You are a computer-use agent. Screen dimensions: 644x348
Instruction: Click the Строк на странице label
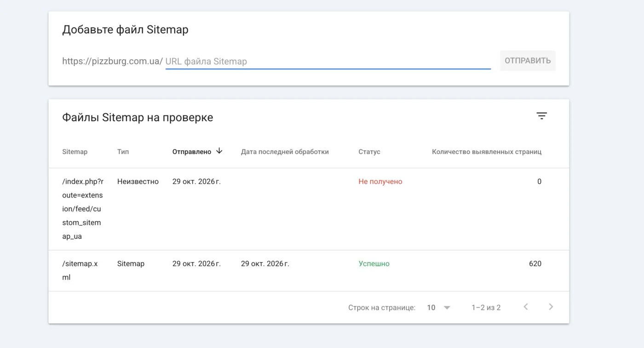click(x=382, y=308)
